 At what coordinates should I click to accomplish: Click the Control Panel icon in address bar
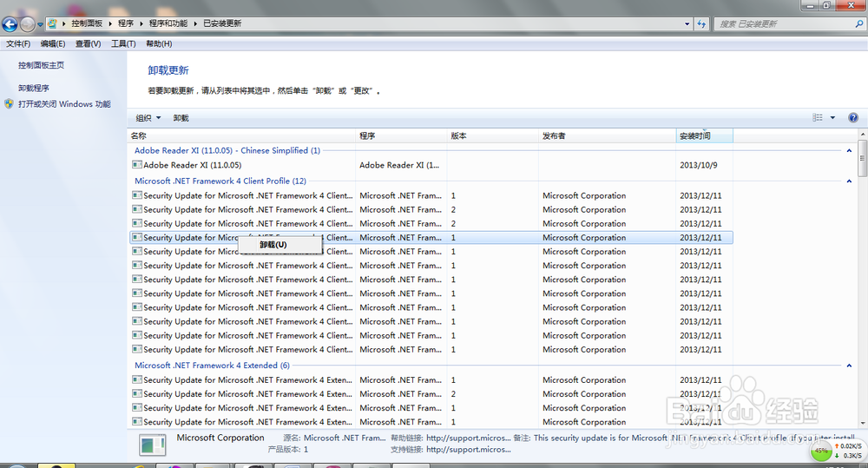(x=52, y=23)
